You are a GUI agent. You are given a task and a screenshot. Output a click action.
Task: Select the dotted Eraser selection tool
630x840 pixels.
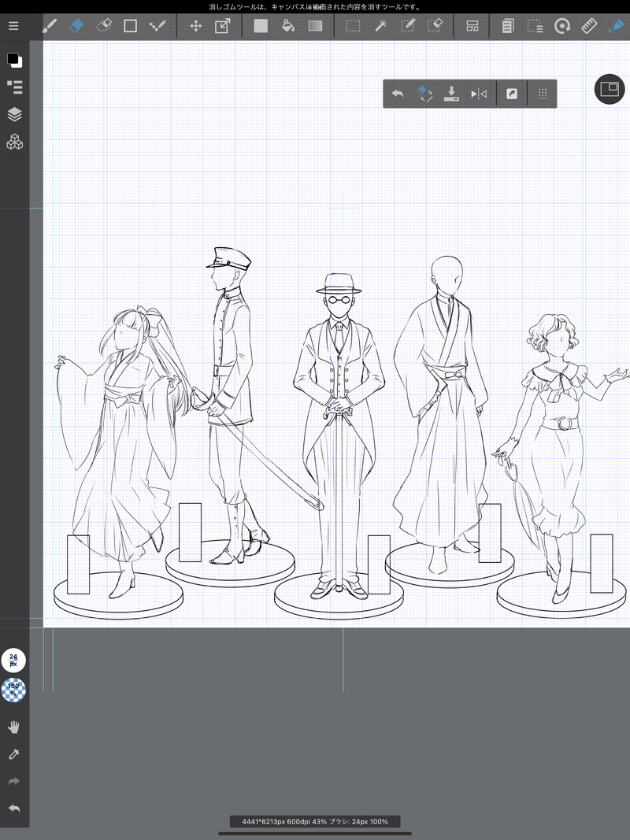coord(103,26)
